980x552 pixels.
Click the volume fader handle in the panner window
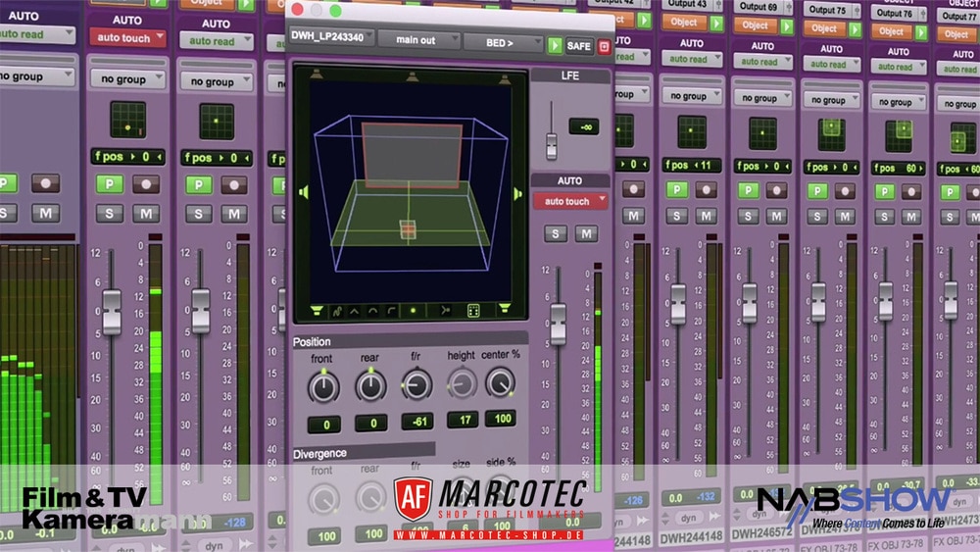coord(558,324)
